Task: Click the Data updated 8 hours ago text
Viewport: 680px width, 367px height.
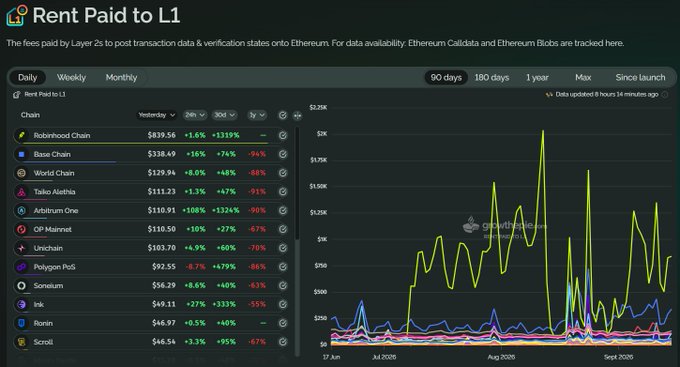Action: point(607,95)
